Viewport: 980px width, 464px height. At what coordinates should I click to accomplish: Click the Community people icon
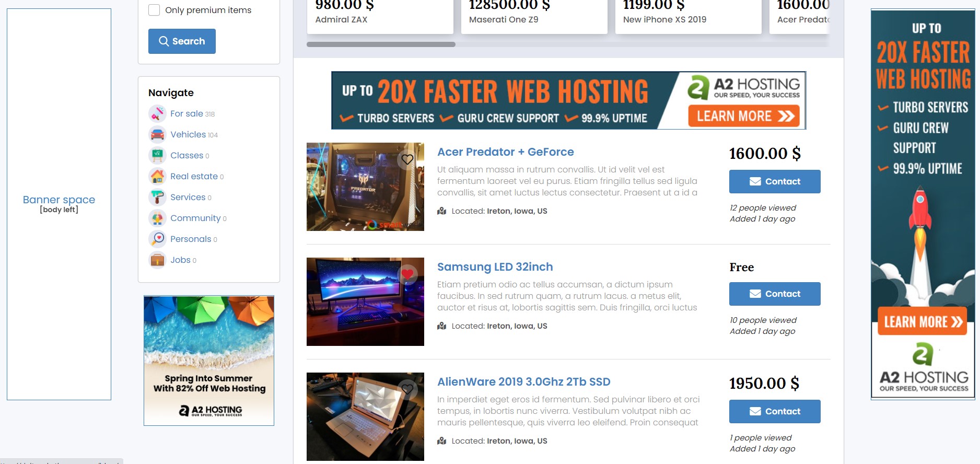click(x=157, y=218)
